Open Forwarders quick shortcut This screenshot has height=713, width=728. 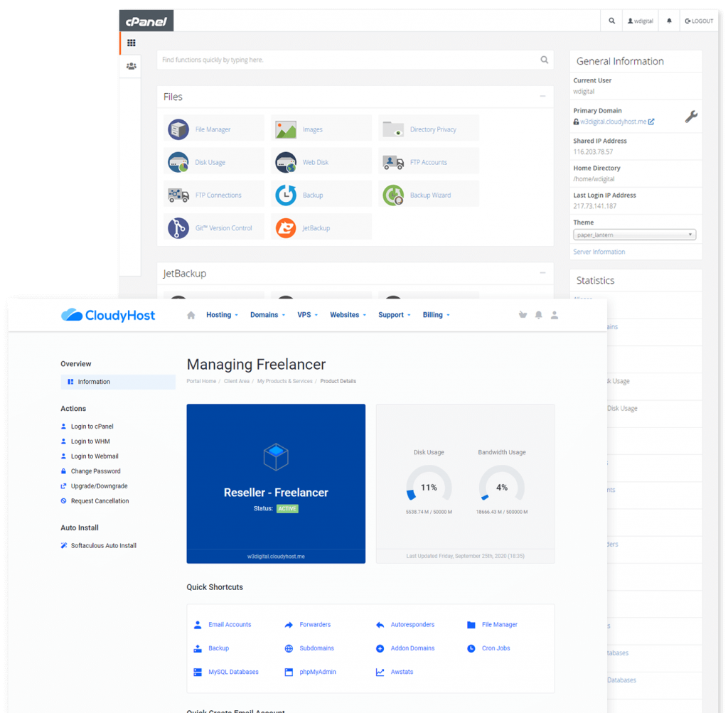point(307,625)
